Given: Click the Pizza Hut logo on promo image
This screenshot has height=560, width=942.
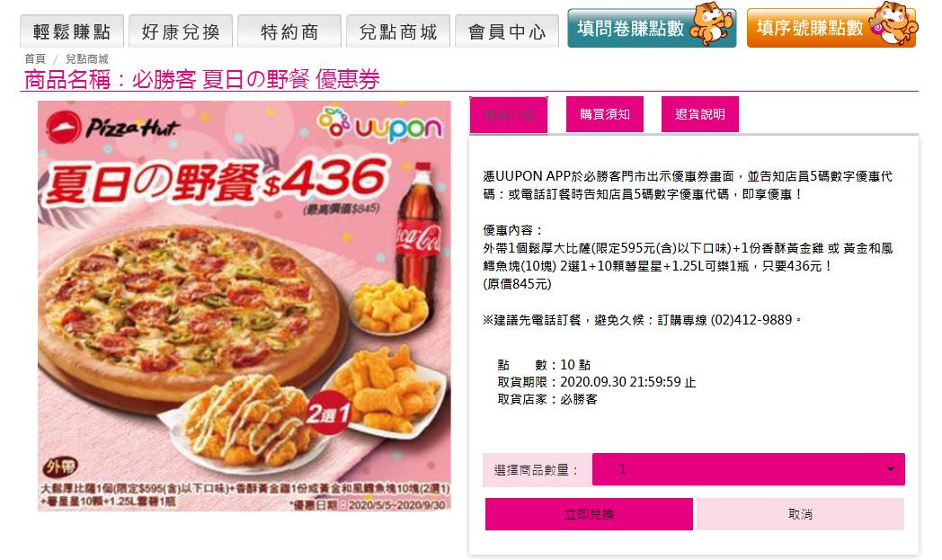Looking at the screenshot, I should (x=113, y=127).
